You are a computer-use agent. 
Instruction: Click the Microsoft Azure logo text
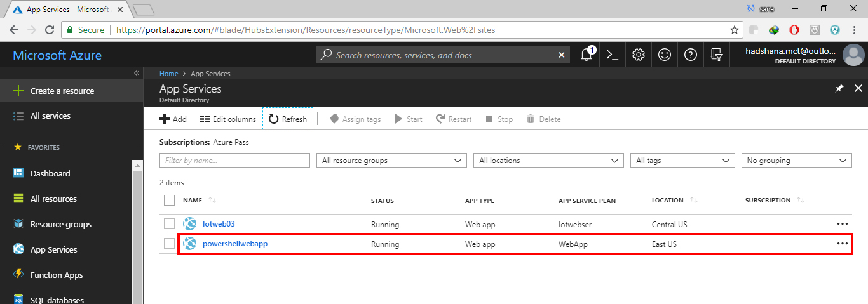(x=57, y=55)
